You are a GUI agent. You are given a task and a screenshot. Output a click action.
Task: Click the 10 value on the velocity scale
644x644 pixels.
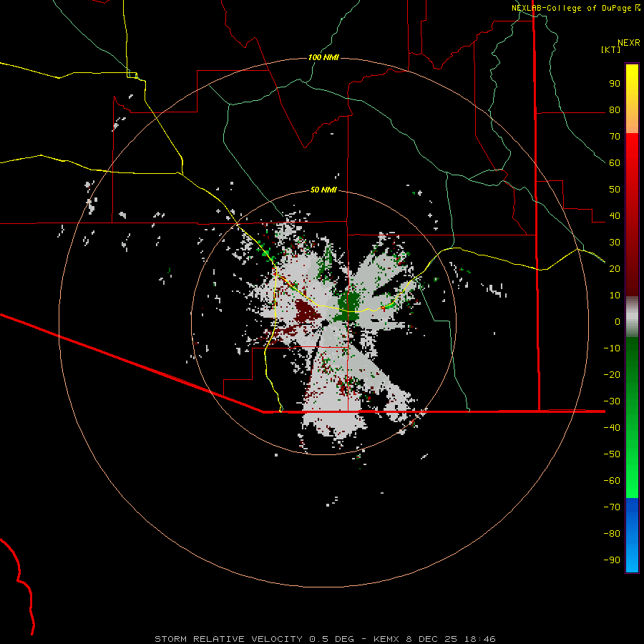click(x=615, y=296)
